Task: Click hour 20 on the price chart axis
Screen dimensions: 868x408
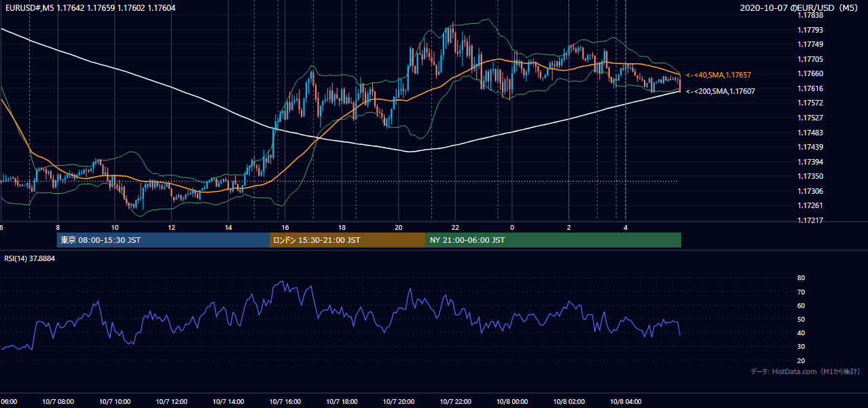Action: point(399,227)
